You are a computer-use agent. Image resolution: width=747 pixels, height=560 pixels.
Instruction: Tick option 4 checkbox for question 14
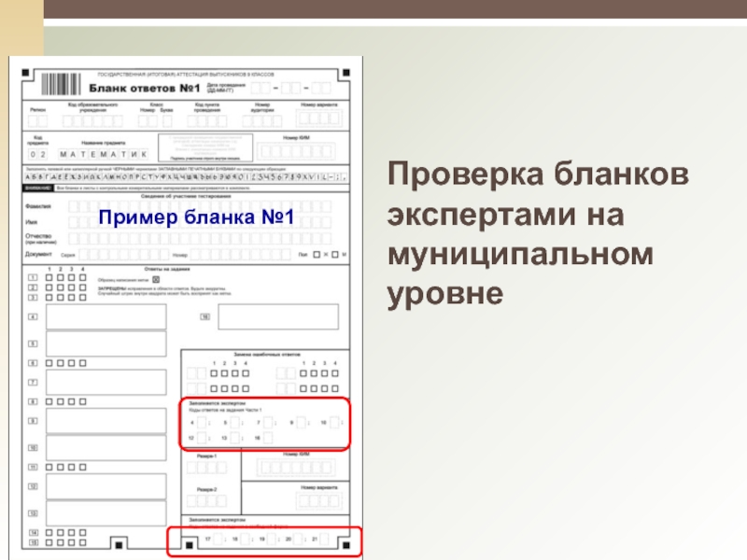[83, 532]
